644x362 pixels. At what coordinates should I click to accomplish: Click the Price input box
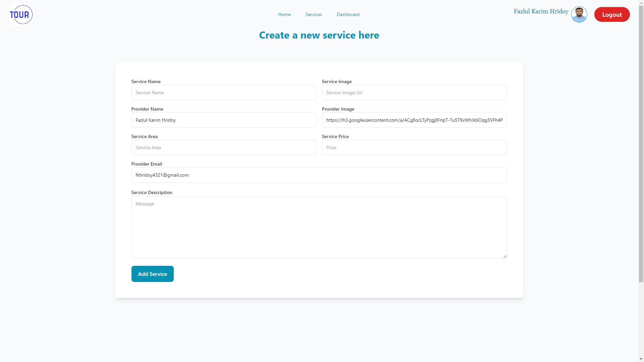pyautogui.click(x=414, y=147)
